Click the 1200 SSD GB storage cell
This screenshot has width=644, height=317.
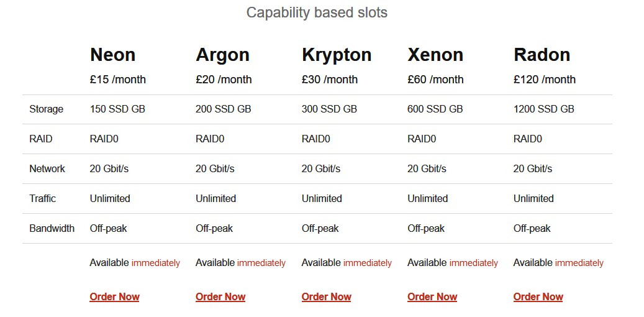[543, 109]
